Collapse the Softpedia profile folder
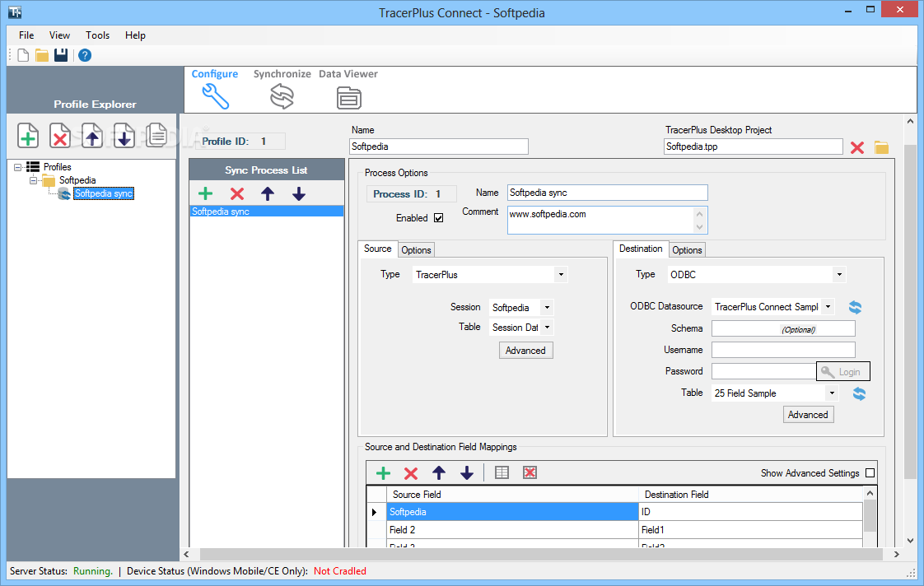The image size is (924, 586). click(33, 180)
